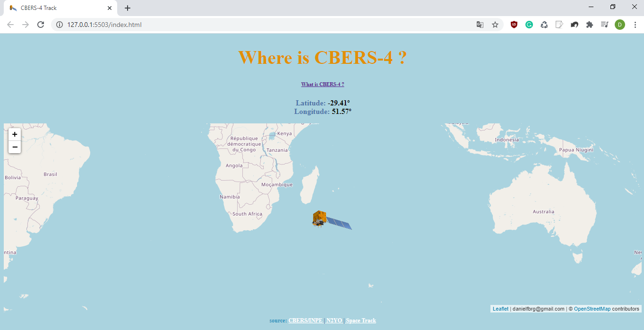Click the Moçambique label on map

tap(277, 185)
